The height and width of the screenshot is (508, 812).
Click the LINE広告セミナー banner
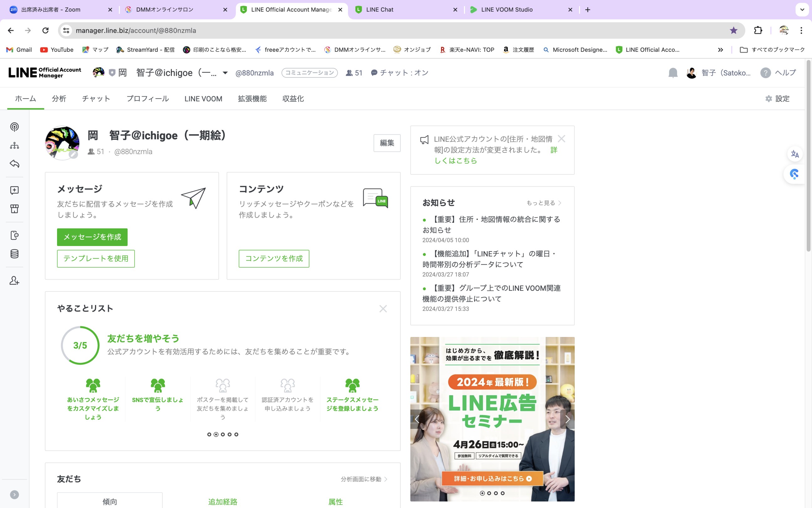pyautogui.click(x=492, y=419)
